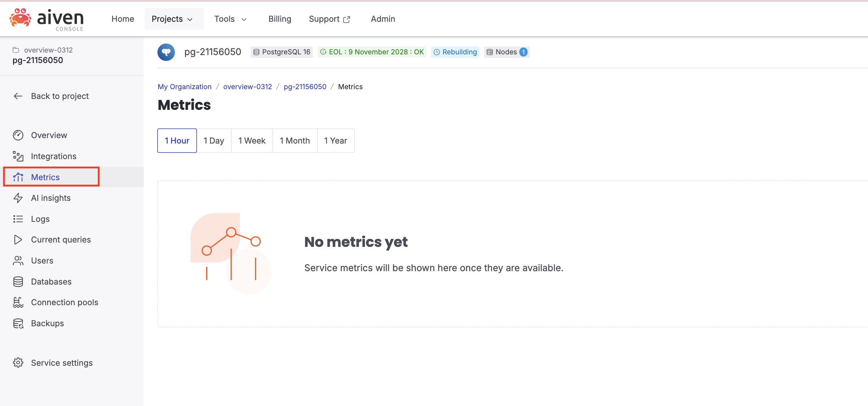Click the Metrics breadcrumb text

350,87
